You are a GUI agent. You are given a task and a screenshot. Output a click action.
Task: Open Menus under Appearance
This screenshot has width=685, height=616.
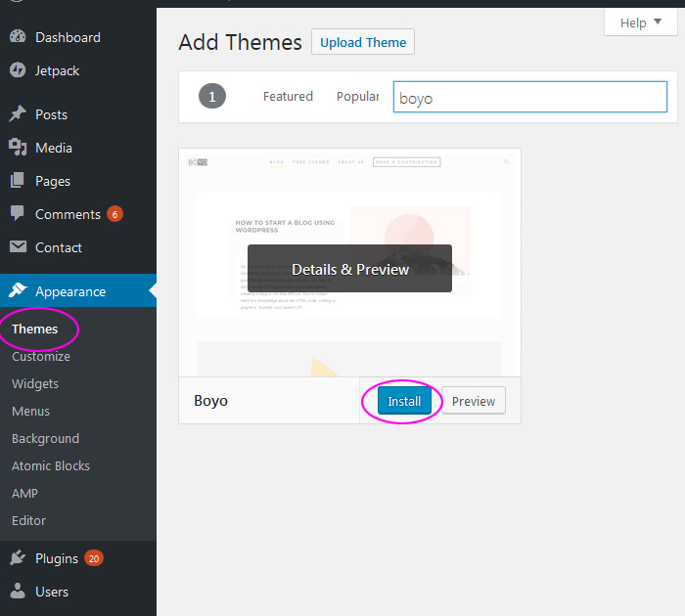tap(31, 412)
